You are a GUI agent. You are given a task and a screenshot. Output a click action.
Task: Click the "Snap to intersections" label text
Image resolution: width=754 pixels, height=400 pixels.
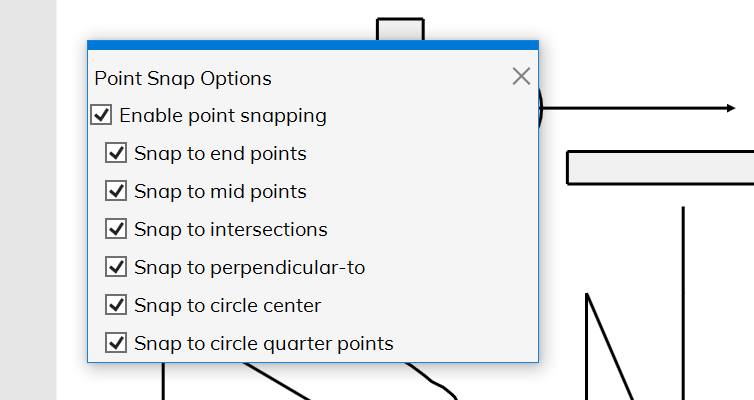pos(231,229)
